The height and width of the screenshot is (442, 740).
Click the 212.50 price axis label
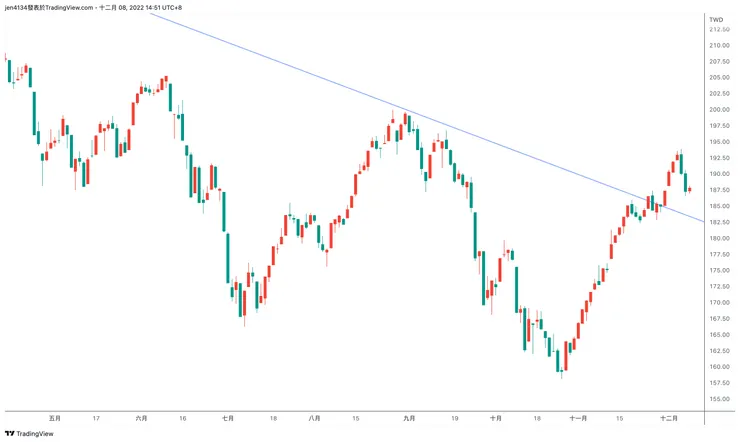pyautogui.click(x=719, y=29)
